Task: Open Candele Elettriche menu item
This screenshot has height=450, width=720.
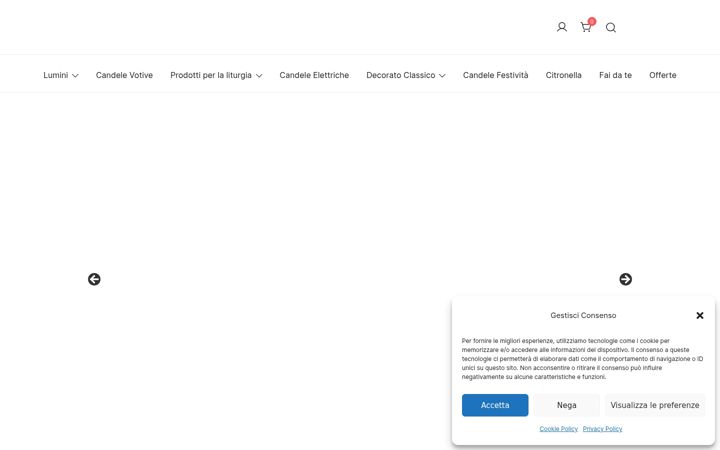Action: [x=314, y=75]
